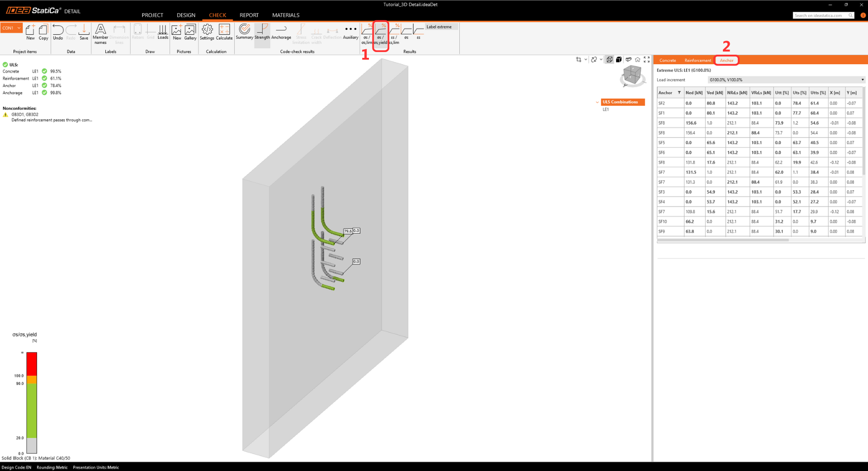Toggle Member names labels
The height and width of the screenshot is (471, 868).
[100, 34]
